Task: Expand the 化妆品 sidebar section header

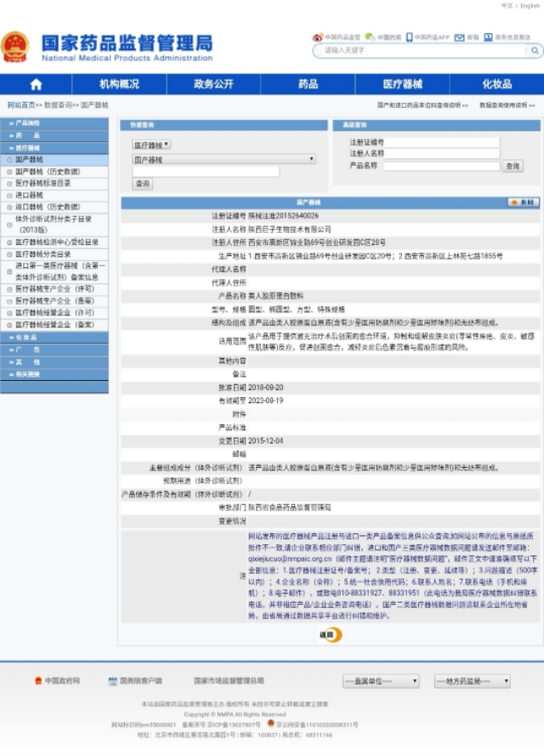Action: 54,337
